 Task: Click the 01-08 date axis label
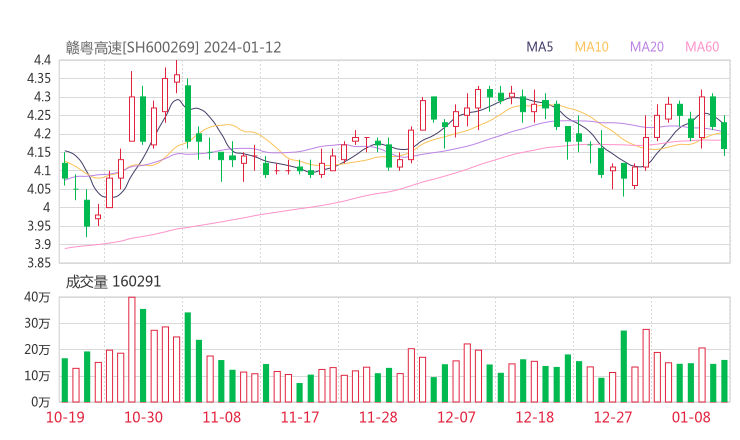coord(691,417)
